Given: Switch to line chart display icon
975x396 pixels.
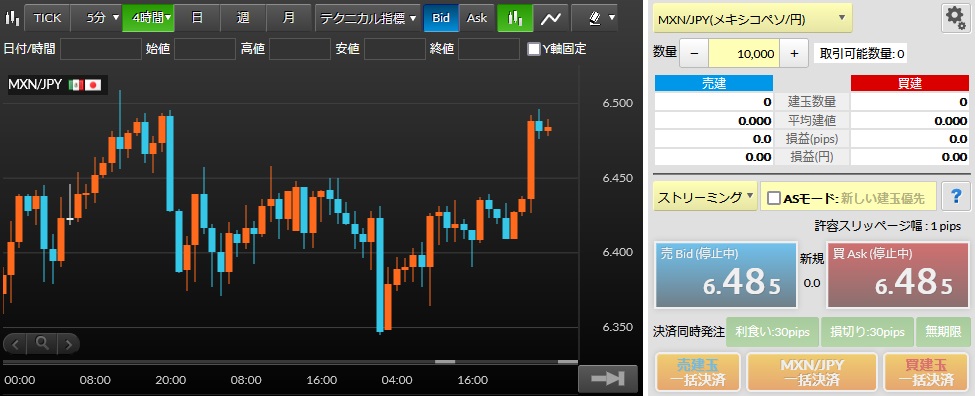Looking at the screenshot, I should coord(550,18).
